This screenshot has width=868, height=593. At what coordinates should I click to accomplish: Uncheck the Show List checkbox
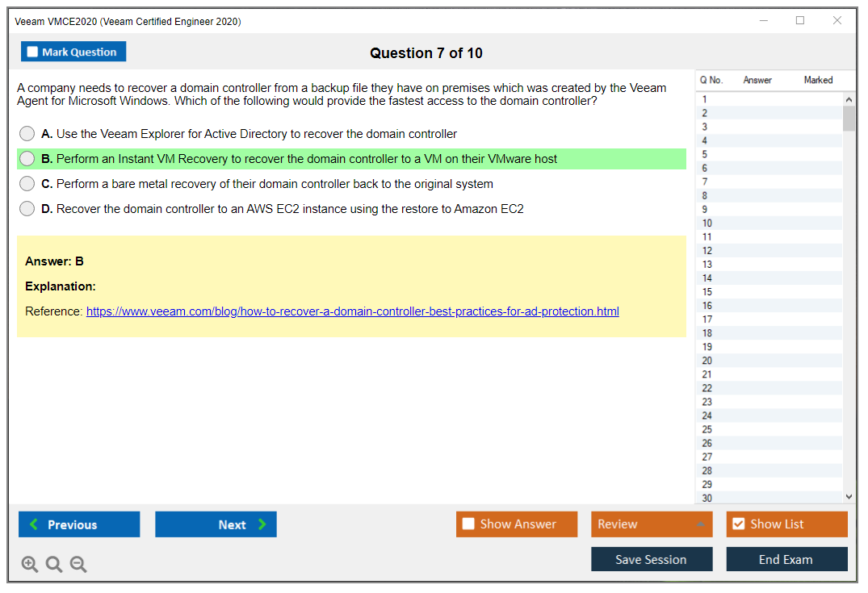[x=738, y=524]
